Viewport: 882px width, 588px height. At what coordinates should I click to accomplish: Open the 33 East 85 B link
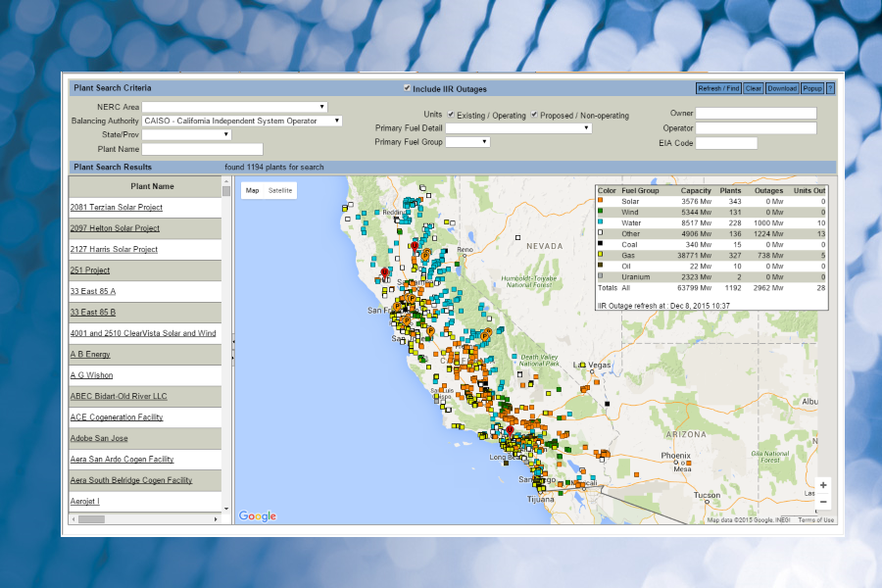[x=93, y=312]
